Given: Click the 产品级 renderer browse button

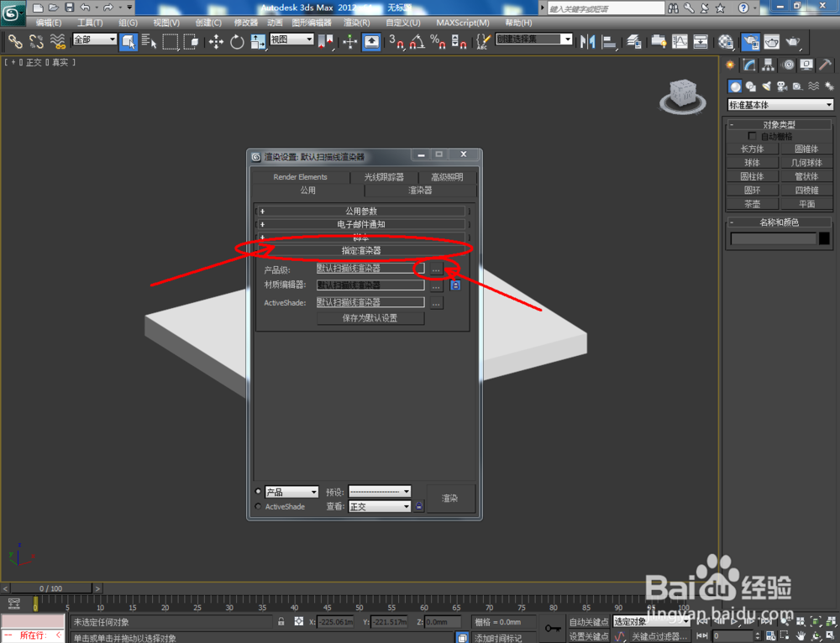Looking at the screenshot, I should pyautogui.click(x=436, y=269).
